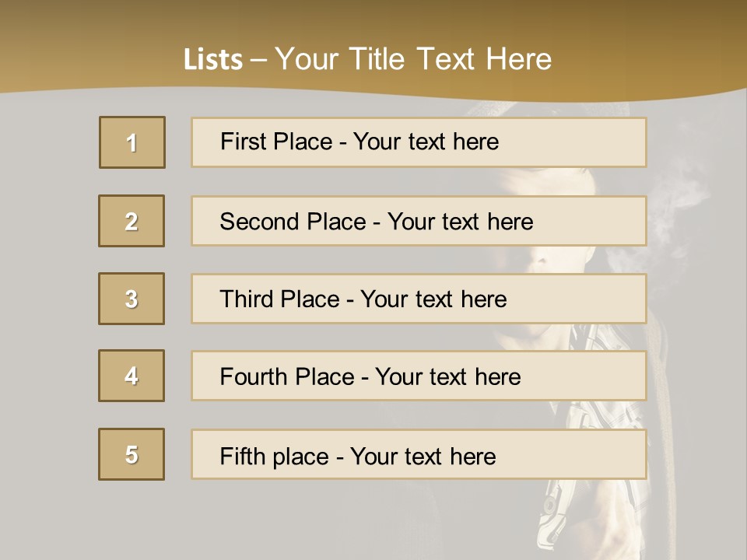Click the number 3 box
Image resolution: width=747 pixels, height=560 pixels.
132,299
